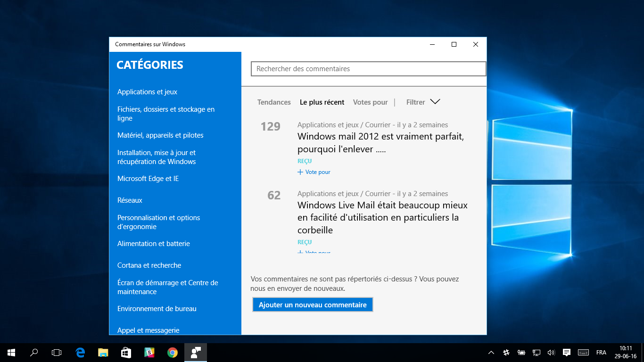This screenshot has width=644, height=362.
Task: Click the 129 vote count
Action: tap(271, 126)
